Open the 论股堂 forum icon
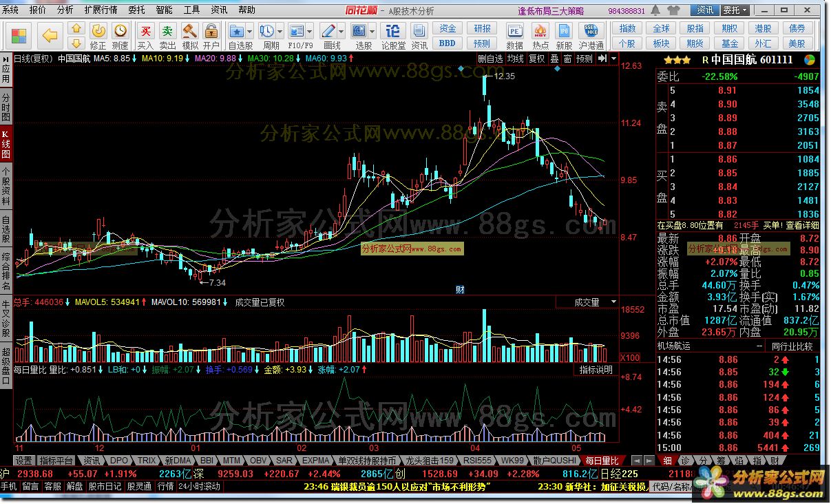Image resolution: width=831 pixels, height=504 pixels. coord(393,36)
